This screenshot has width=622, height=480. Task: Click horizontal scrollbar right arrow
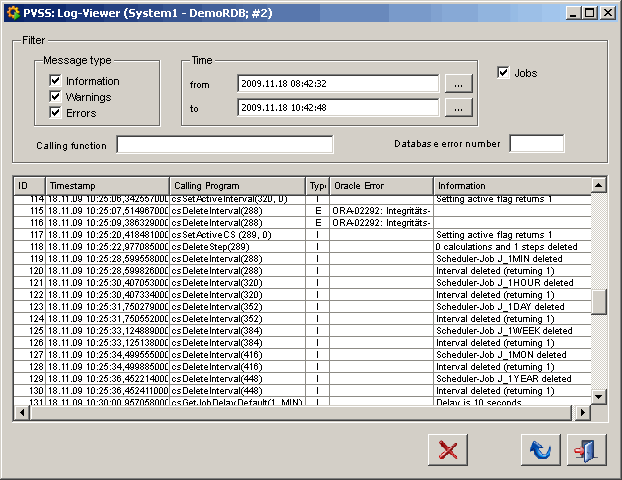point(584,412)
